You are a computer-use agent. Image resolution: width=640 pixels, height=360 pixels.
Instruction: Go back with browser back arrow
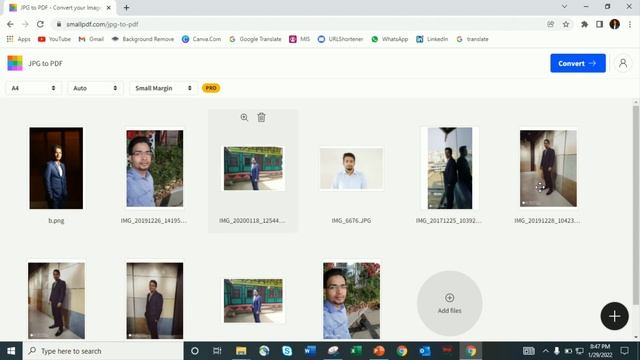click(x=10, y=24)
